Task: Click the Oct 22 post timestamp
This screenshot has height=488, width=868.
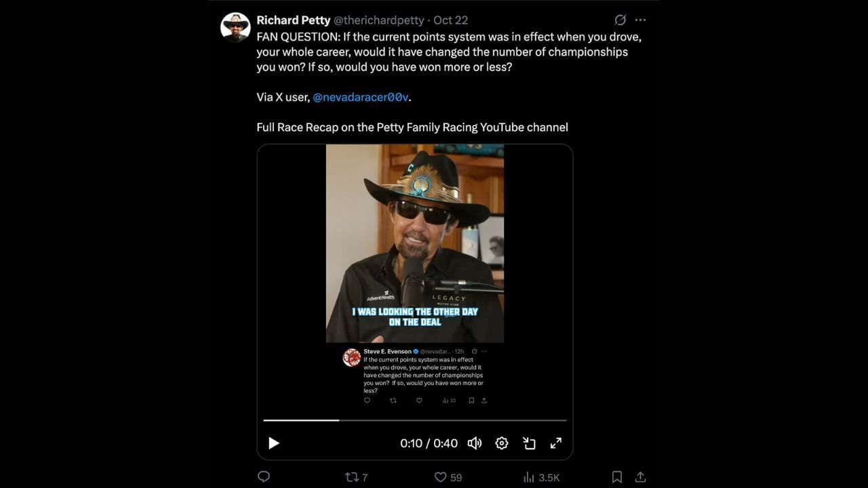Action: 451,20
